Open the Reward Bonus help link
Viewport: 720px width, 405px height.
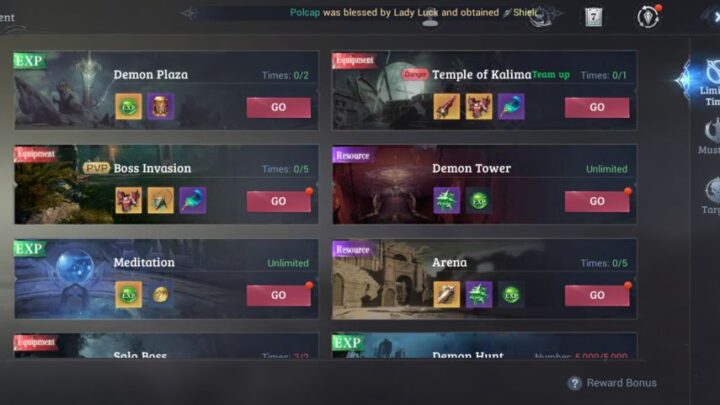click(612, 383)
